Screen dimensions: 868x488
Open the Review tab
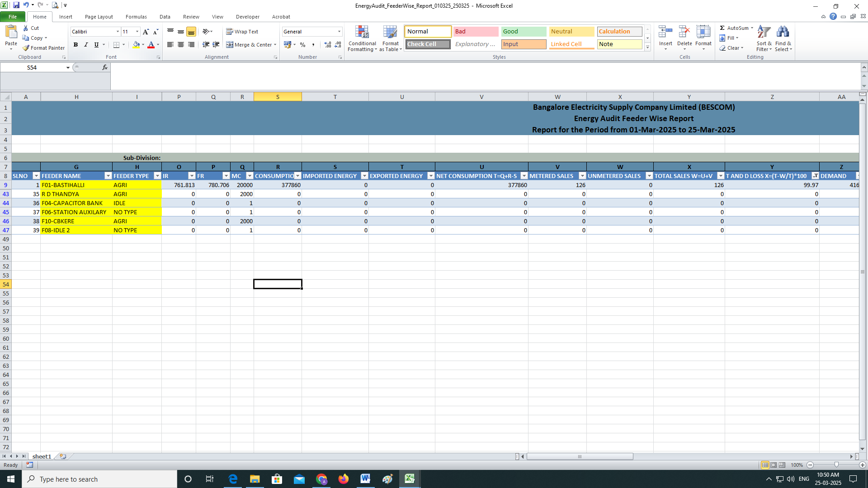[x=191, y=17]
